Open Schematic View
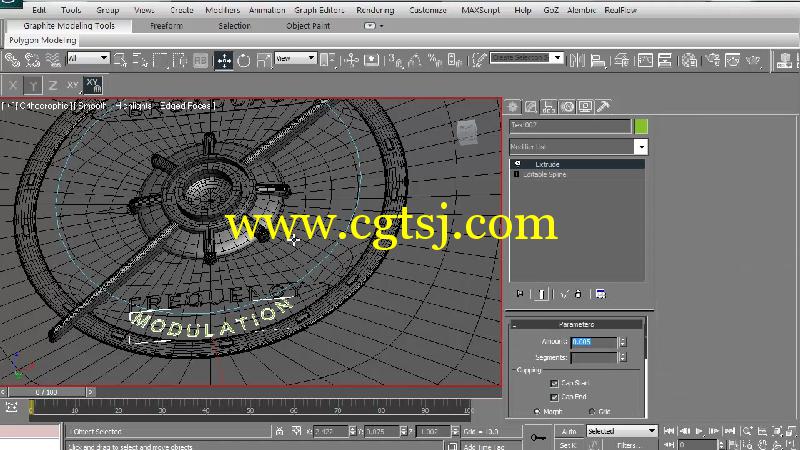 coord(665,60)
